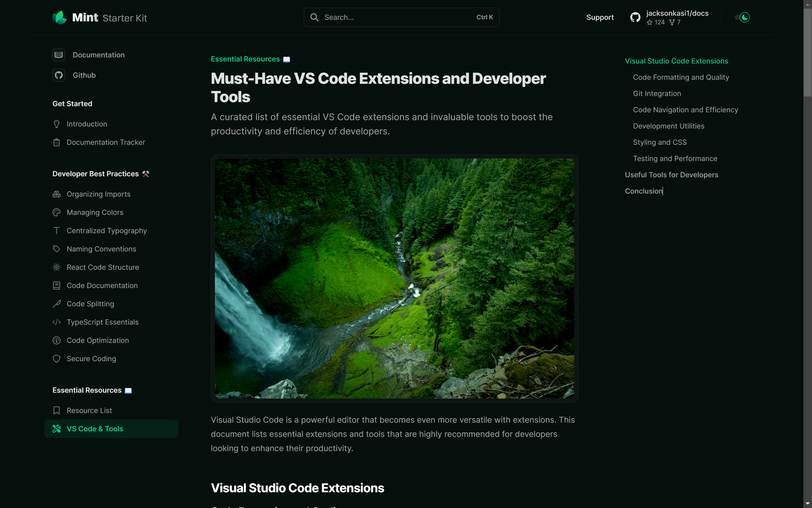The height and width of the screenshot is (508, 812).
Task: Open the Documentation sidebar link
Action: tap(99, 55)
